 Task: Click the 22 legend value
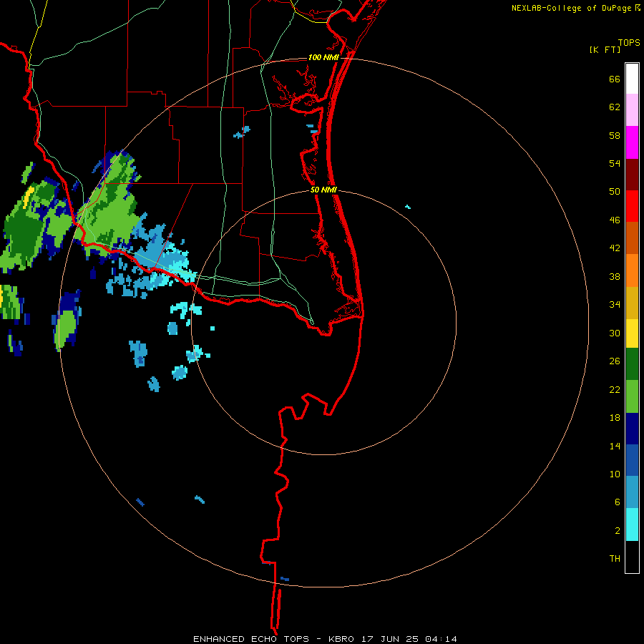click(615, 389)
